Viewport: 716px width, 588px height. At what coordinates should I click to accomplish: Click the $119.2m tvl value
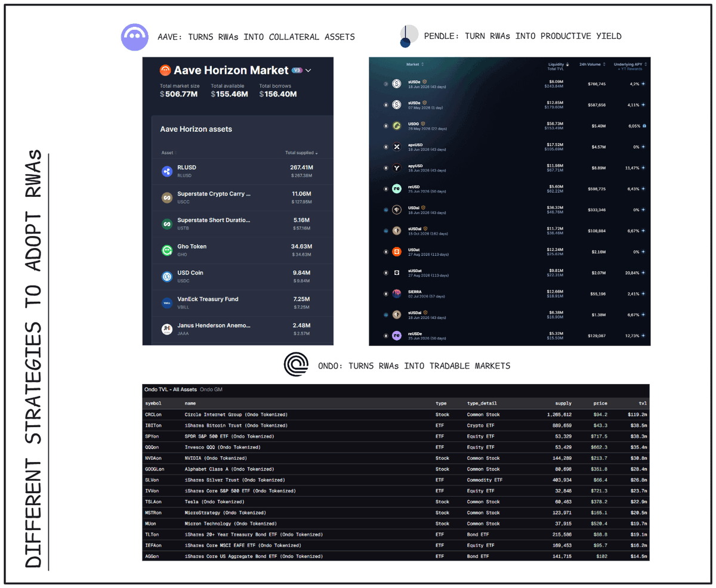click(637, 414)
